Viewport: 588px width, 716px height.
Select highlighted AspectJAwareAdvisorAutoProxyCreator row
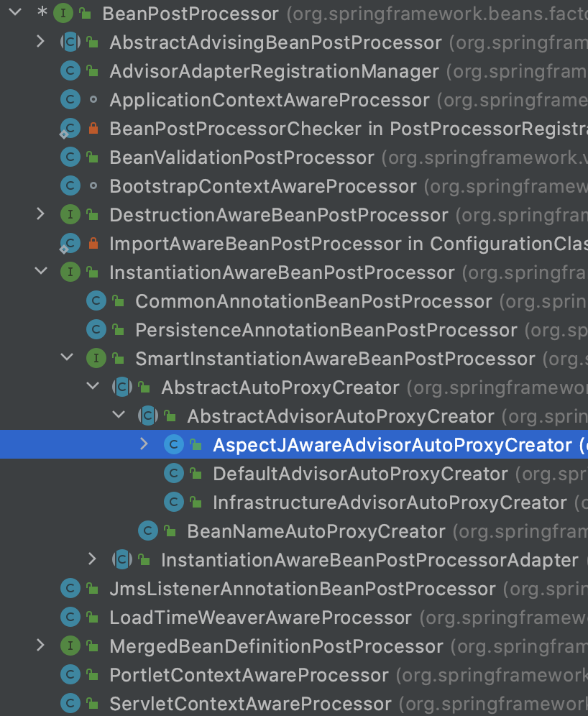(294, 444)
